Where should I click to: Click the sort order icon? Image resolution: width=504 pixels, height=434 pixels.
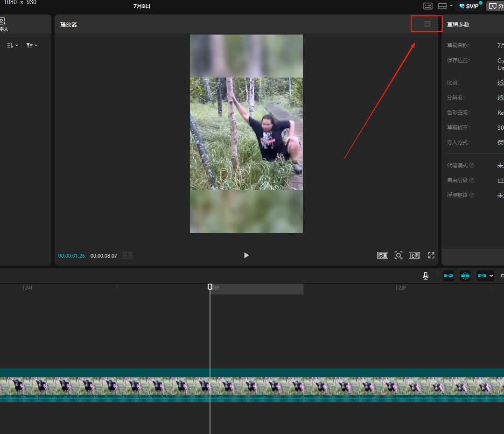(x=10, y=45)
